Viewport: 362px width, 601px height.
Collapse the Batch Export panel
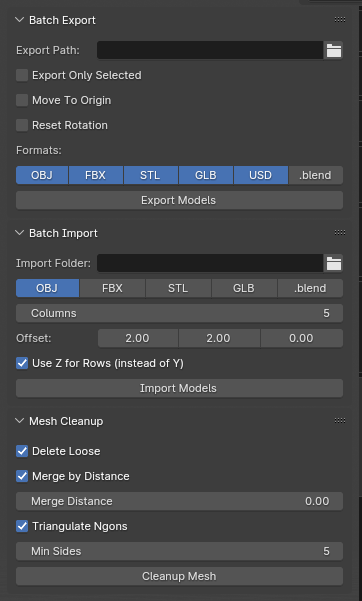click(x=20, y=20)
